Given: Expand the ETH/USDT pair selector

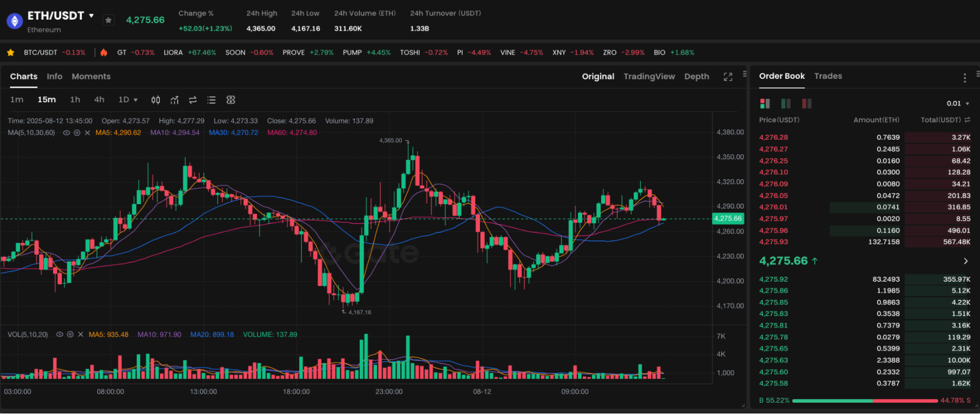Looking at the screenshot, I should [x=91, y=16].
